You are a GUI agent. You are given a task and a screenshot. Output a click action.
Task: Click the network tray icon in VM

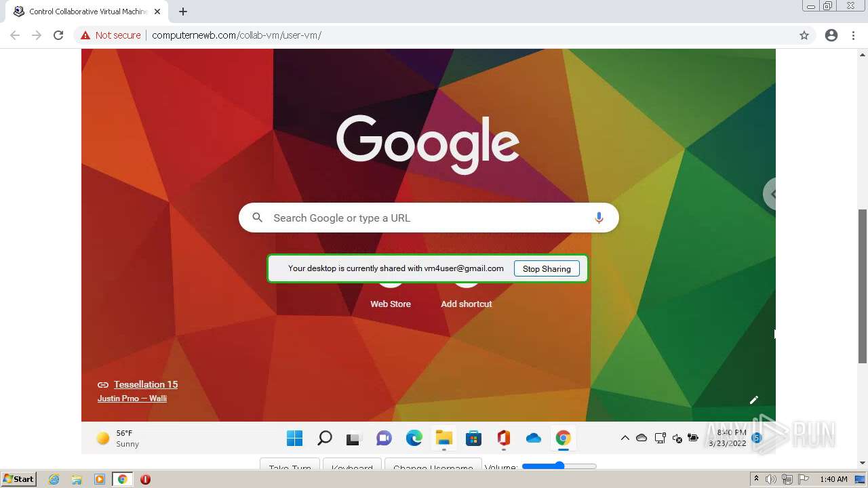coord(660,438)
